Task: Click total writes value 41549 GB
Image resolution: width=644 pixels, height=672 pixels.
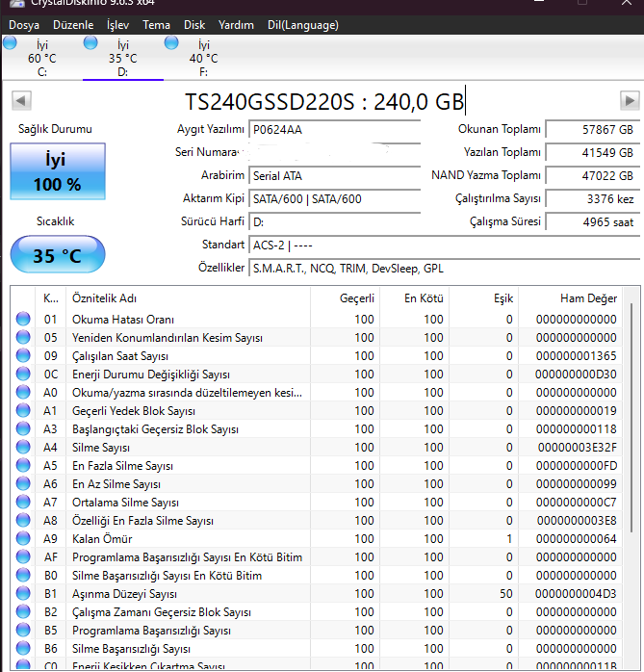Action: click(593, 152)
